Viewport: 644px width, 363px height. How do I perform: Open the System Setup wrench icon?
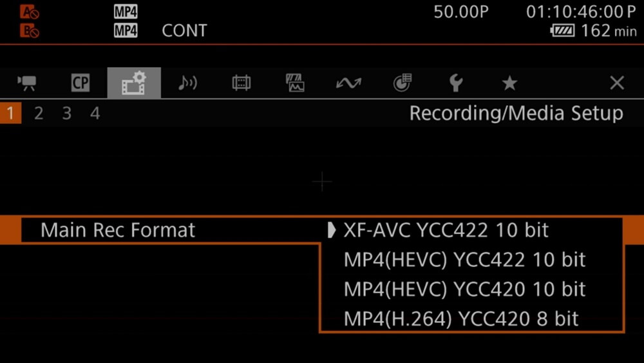click(456, 83)
